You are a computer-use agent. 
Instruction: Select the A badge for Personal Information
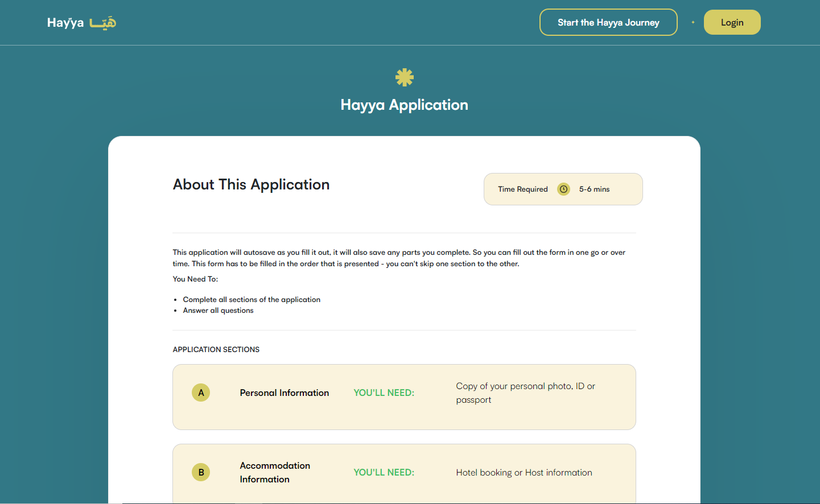pos(201,393)
